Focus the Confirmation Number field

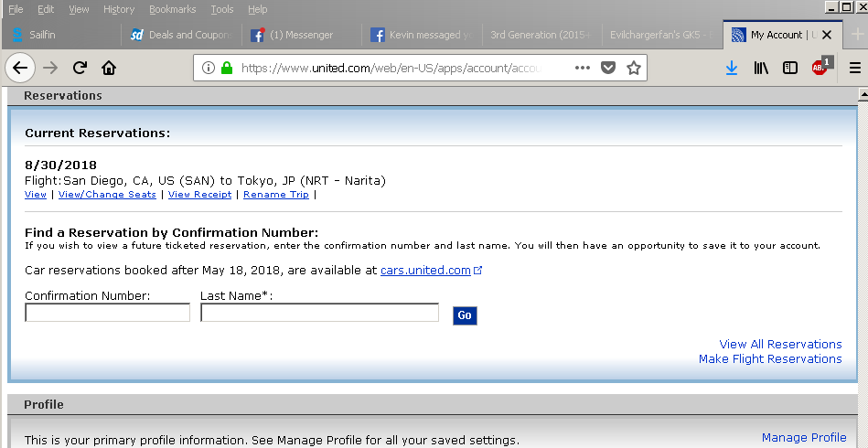tap(107, 313)
